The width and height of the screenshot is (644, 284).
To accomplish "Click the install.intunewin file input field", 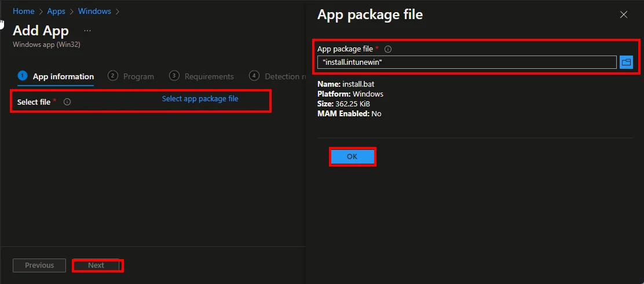I will pos(467,62).
